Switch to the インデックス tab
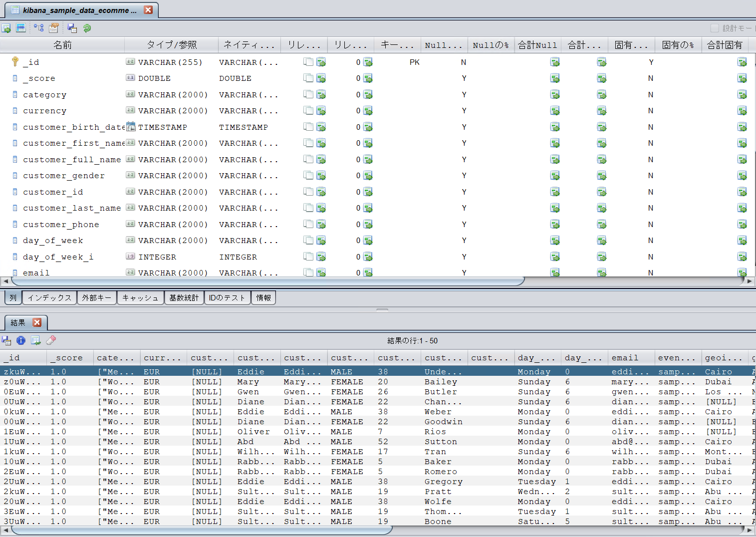This screenshot has height=537, width=756. 49,298
